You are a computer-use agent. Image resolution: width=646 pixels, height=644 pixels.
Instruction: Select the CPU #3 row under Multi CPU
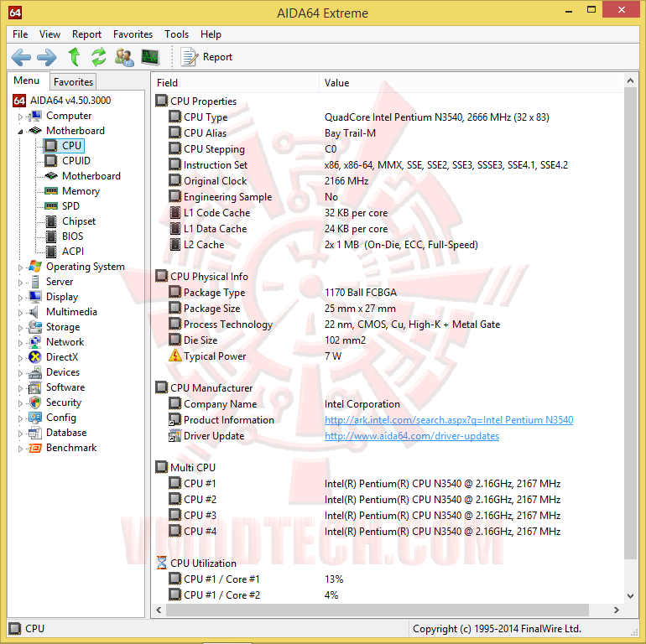[x=388, y=515]
